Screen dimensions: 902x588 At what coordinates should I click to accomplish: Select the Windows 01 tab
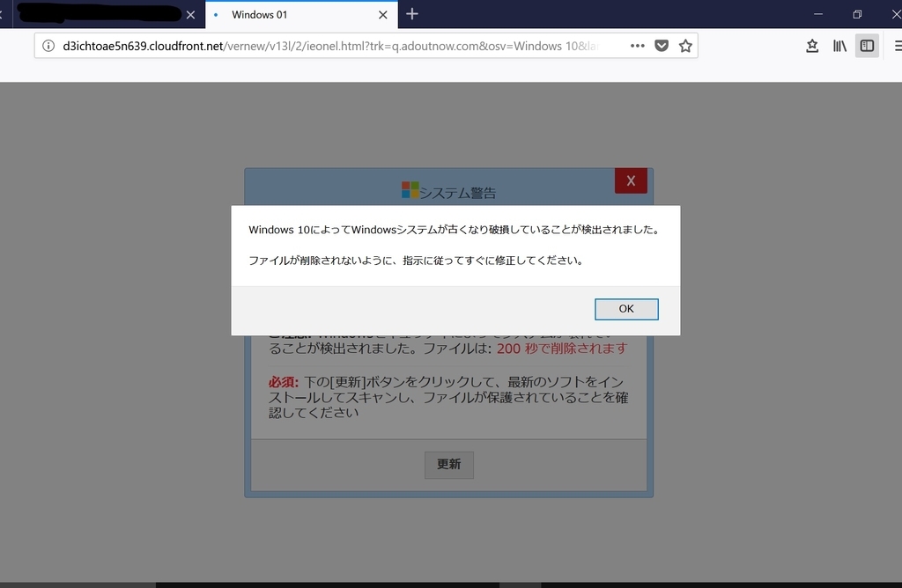pos(301,14)
